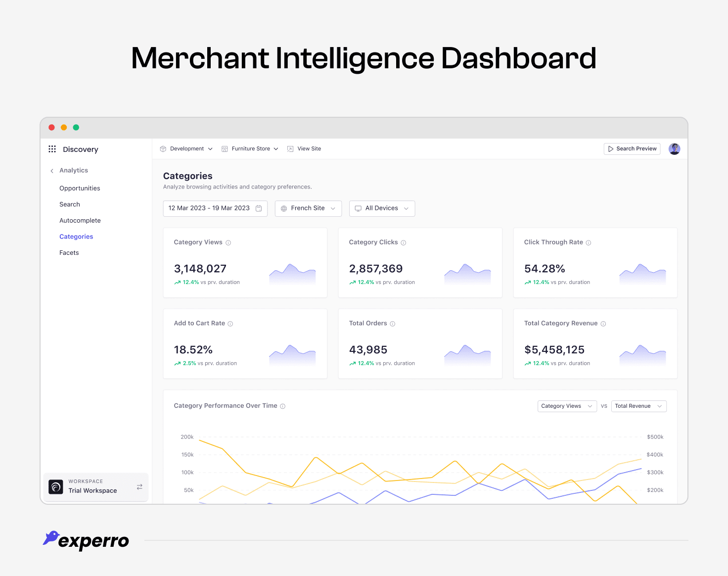Open the All Devices selector
728x576 pixels.
(382, 208)
